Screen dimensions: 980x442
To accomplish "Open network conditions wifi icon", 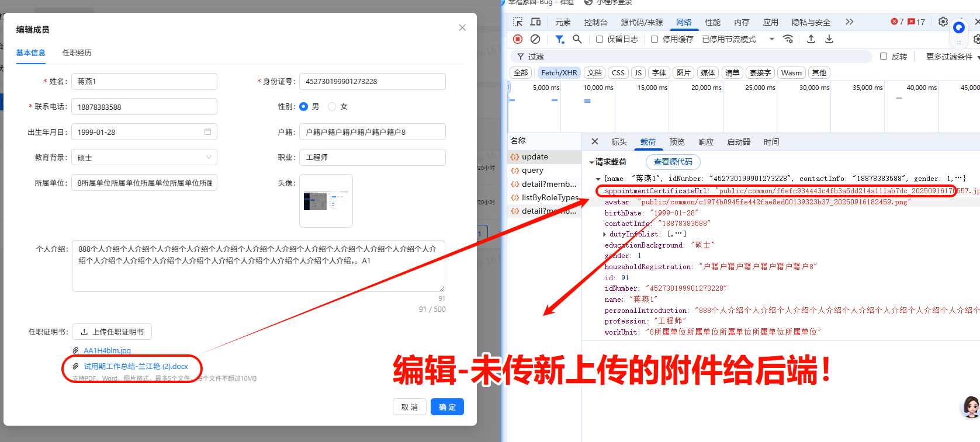I will 788,39.
